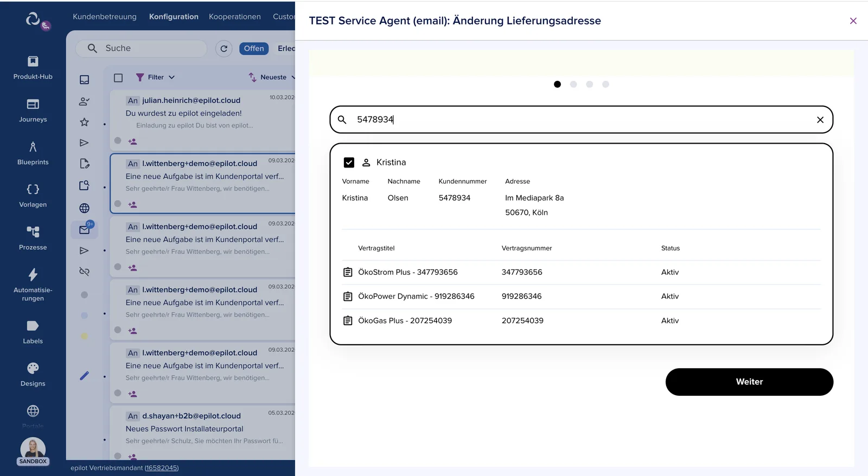Go to the second step dot
This screenshot has height=476, width=868.
pyautogui.click(x=573, y=84)
